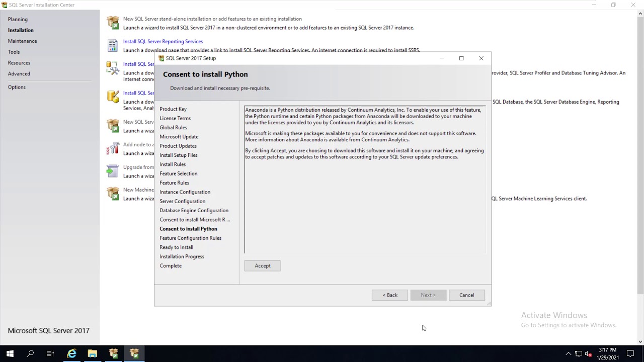Select Feature Configuration Rules step

[x=190, y=238]
